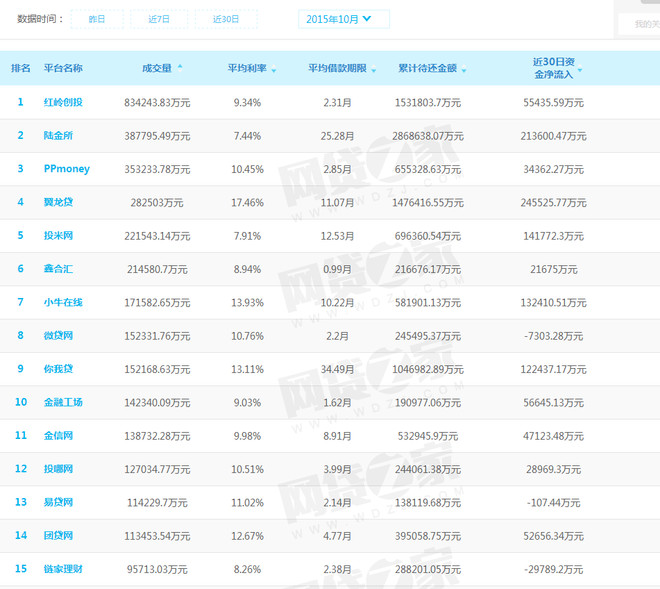Open the 小牛在线 platform link

coord(63,302)
